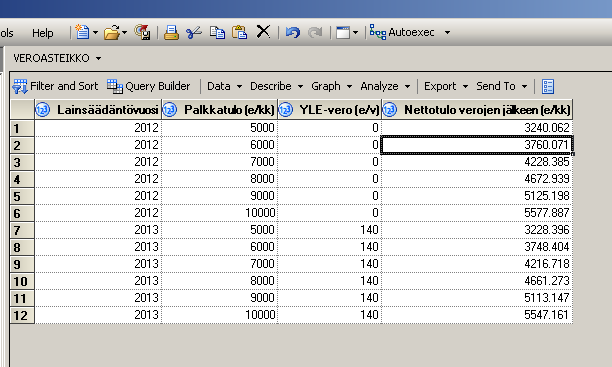Select the Nettotulo verojen jälkeen column header
Screen dimensions: 612x367
coord(477,110)
